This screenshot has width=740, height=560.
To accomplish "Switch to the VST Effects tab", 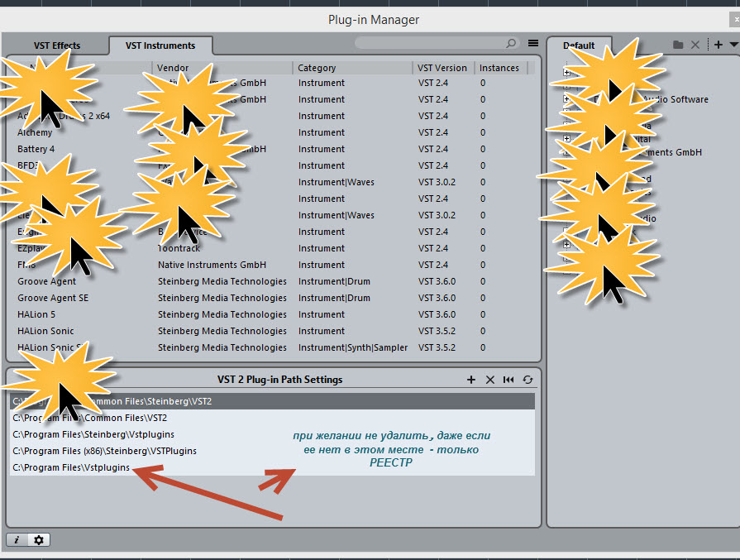I will tap(57, 45).
